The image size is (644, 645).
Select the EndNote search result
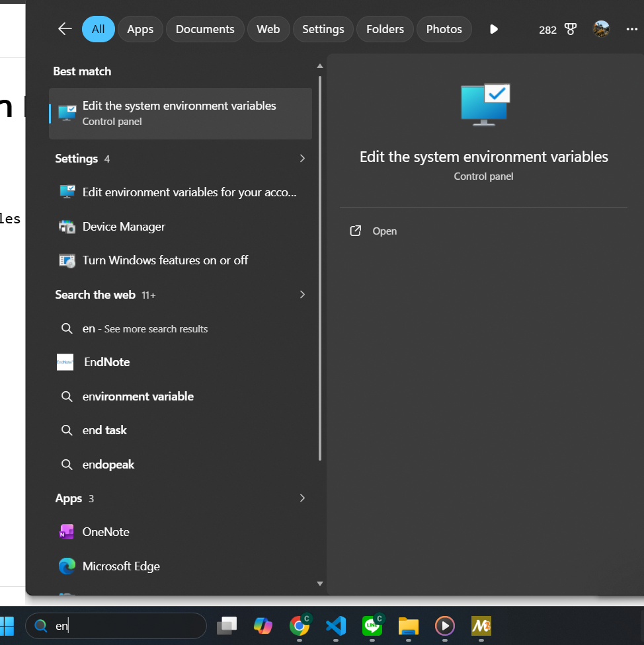pyautogui.click(x=106, y=362)
